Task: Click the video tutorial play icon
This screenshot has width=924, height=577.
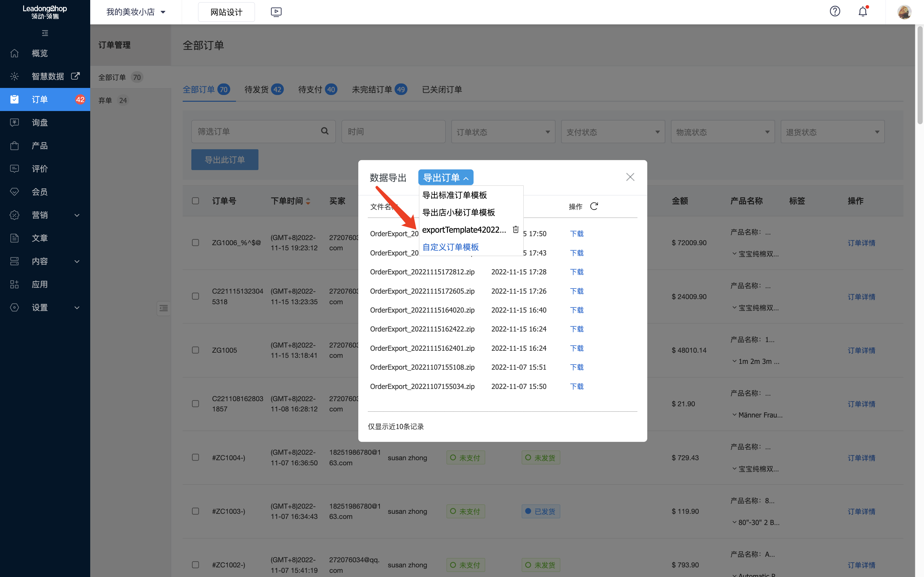Action: point(276,12)
